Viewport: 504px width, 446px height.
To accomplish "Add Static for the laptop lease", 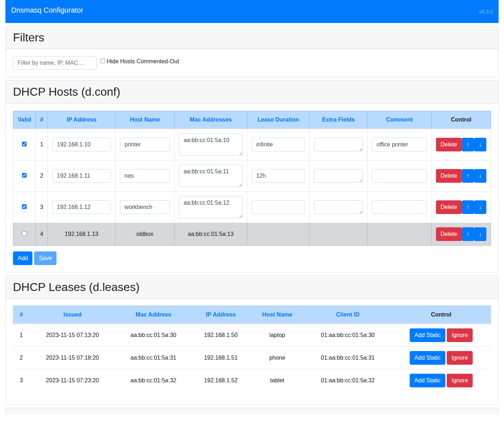I will click(427, 335).
